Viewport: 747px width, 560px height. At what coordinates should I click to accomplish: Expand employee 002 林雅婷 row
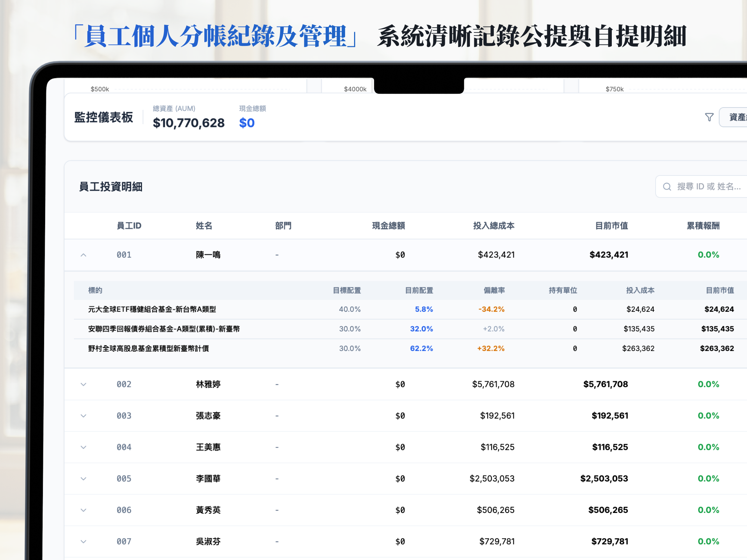click(x=83, y=385)
